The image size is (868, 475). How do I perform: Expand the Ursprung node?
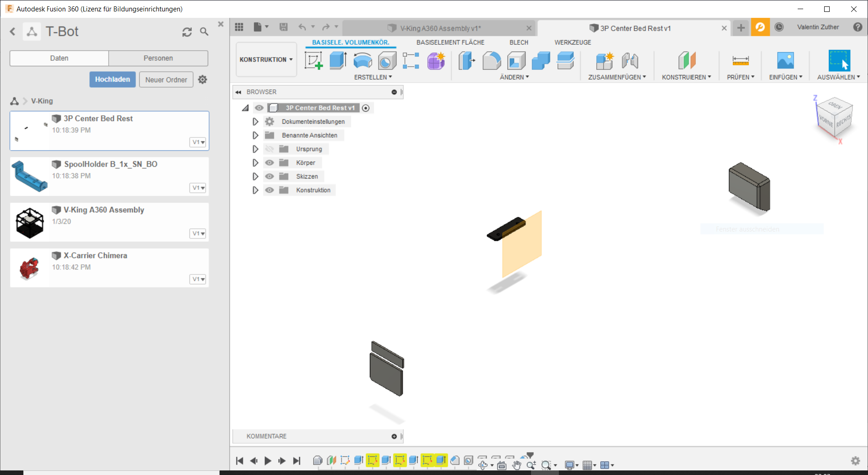255,149
